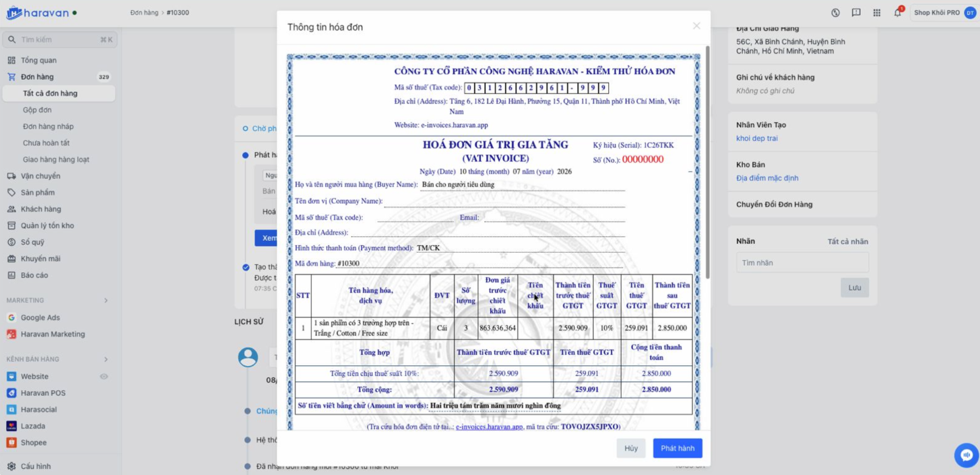Screen dimensions: 980x475
Task: Click the Báo cáo chart icon
Action: [x=11, y=275]
